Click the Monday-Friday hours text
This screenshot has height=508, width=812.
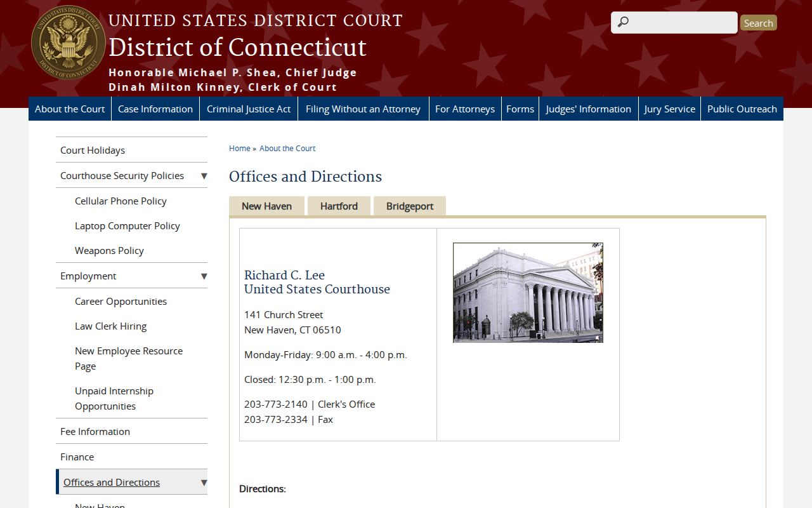[x=325, y=354]
